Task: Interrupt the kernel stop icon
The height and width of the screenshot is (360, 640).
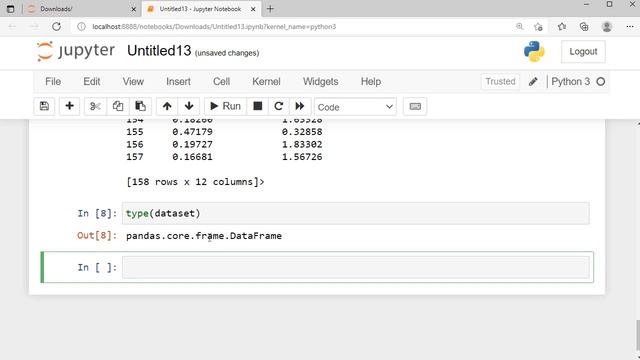Action: click(258, 107)
